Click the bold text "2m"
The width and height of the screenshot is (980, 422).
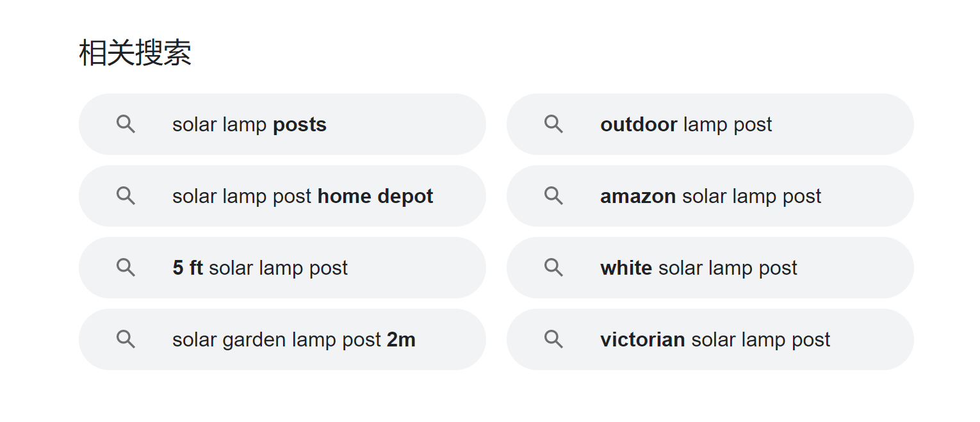click(x=401, y=339)
